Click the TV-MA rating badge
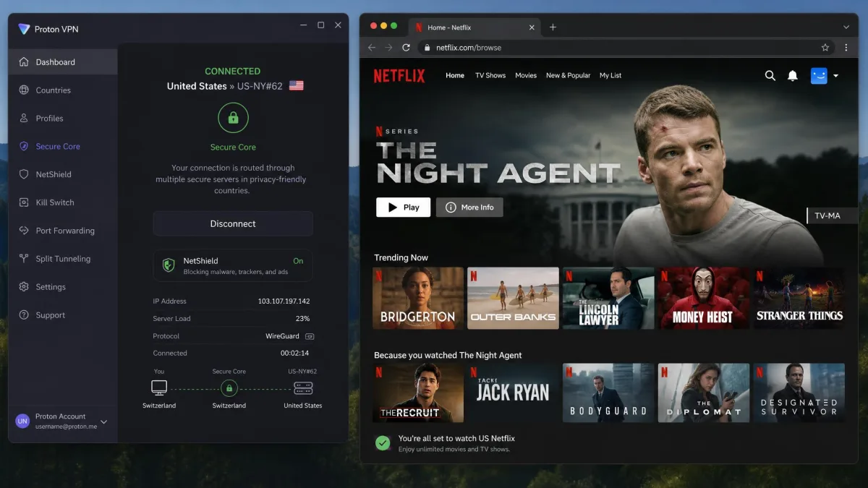 832,215
